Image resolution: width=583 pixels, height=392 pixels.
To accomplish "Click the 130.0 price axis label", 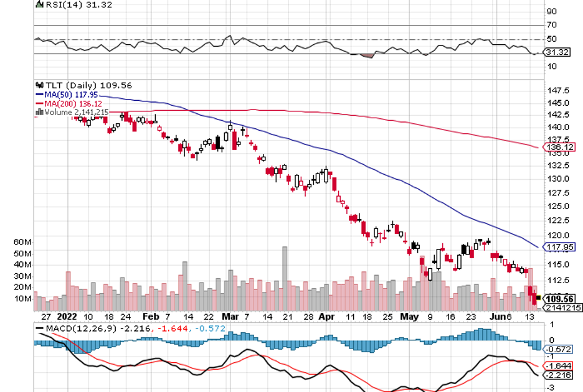I will (559, 179).
